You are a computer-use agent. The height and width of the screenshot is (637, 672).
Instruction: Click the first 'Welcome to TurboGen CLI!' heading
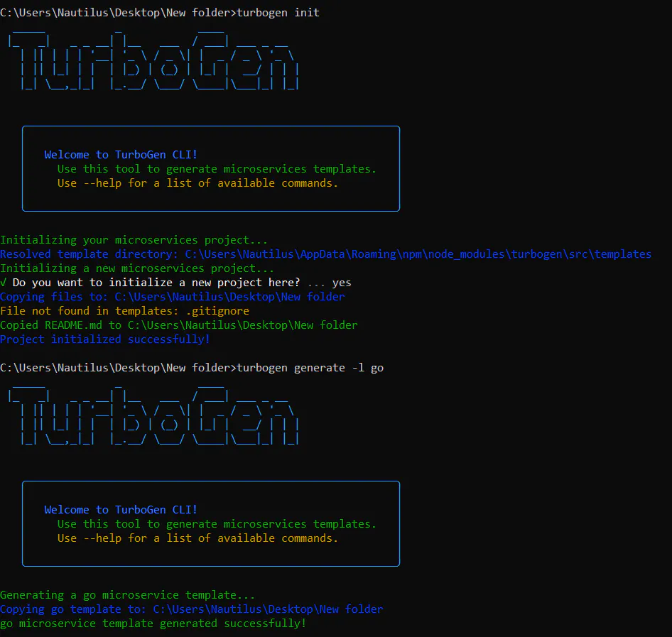pos(121,155)
